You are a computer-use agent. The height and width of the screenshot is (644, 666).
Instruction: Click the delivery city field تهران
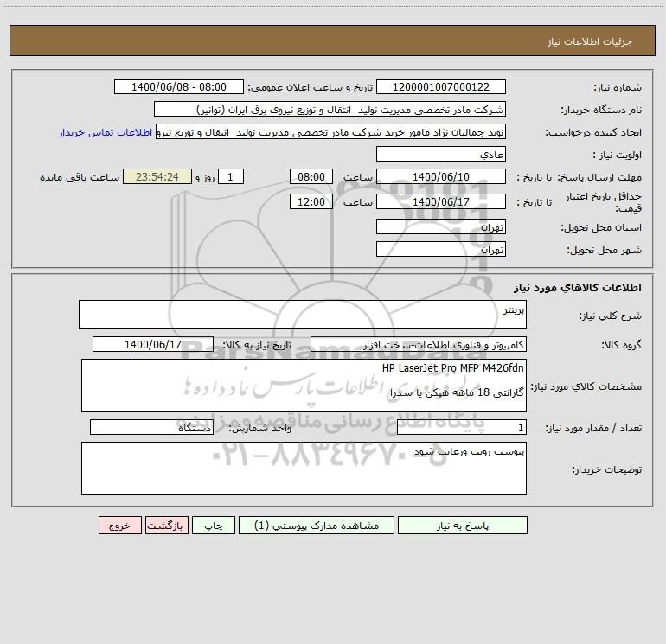tap(441, 249)
